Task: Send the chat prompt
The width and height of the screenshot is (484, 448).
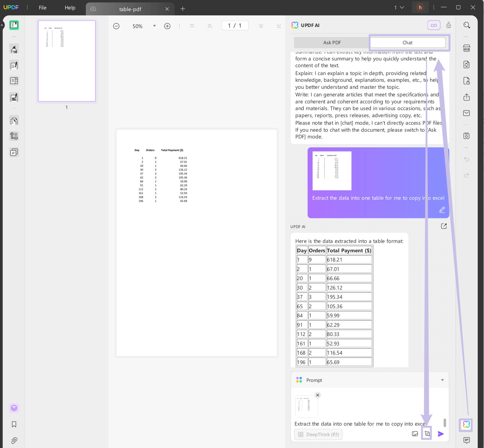Action: (x=441, y=434)
